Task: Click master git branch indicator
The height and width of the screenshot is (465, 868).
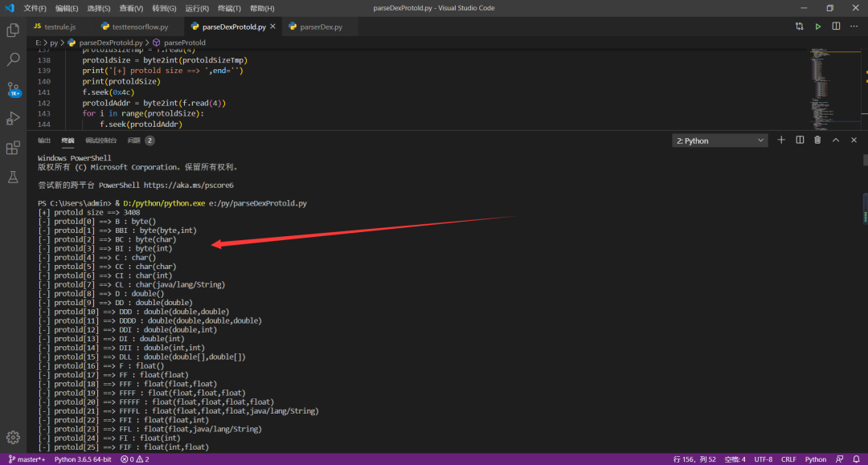Action: pyautogui.click(x=27, y=459)
